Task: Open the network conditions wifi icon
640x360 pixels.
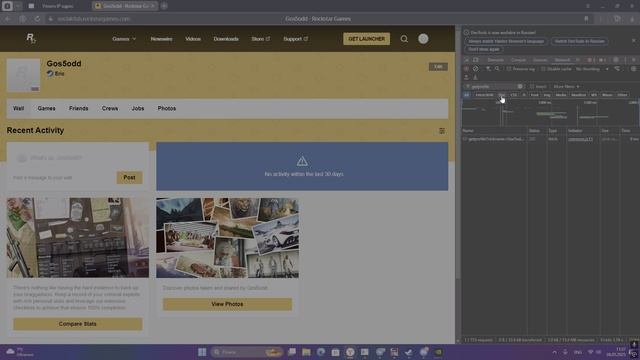Action: [x=617, y=69]
